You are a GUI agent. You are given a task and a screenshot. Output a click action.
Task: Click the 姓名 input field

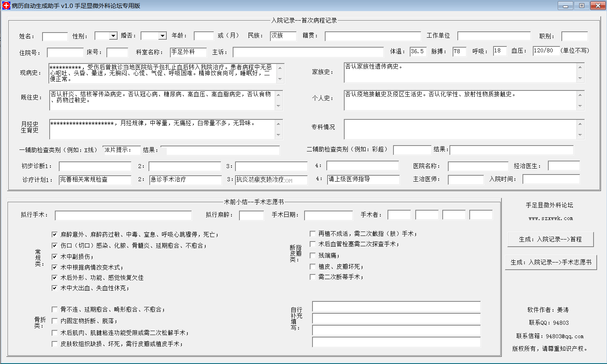coord(55,36)
